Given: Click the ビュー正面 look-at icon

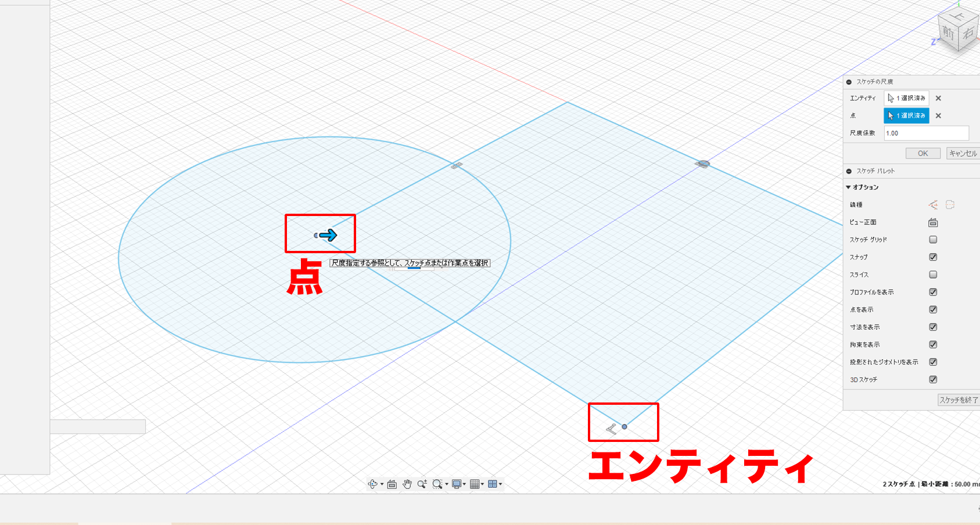Looking at the screenshot, I should 933,222.
